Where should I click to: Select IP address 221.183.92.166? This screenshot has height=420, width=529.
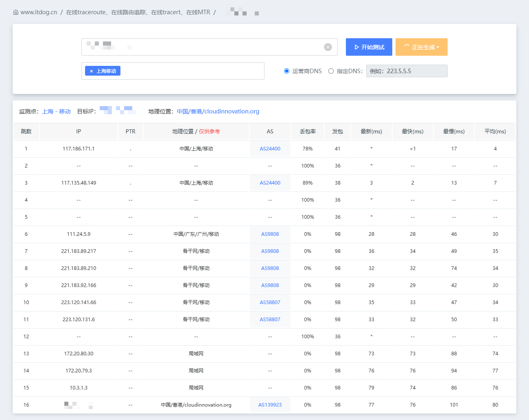click(x=79, y=285)
